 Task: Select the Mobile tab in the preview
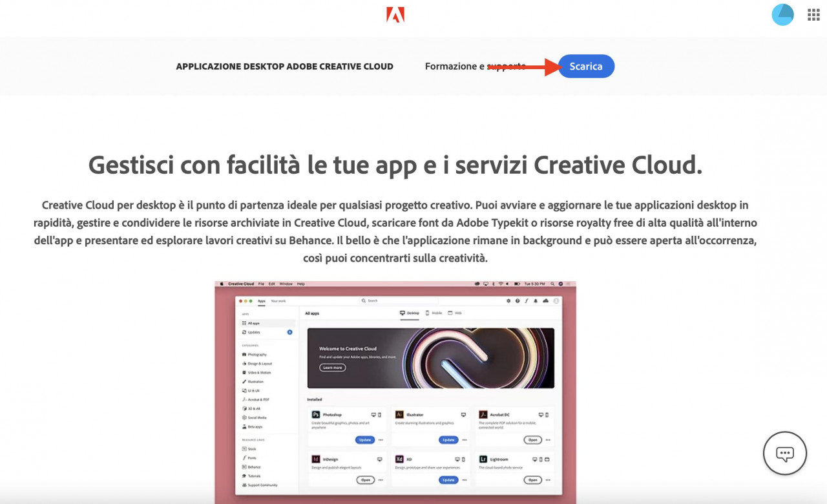tap(434, 313)
